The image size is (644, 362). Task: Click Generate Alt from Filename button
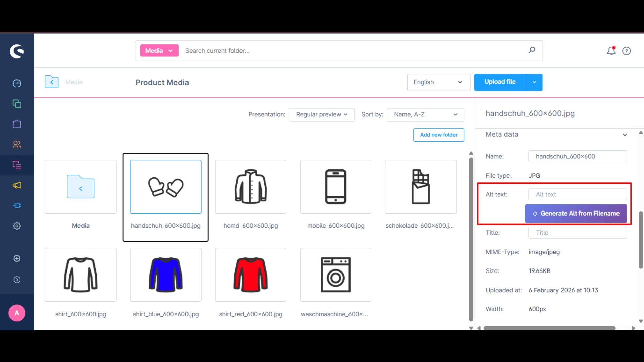coord(576,214)
